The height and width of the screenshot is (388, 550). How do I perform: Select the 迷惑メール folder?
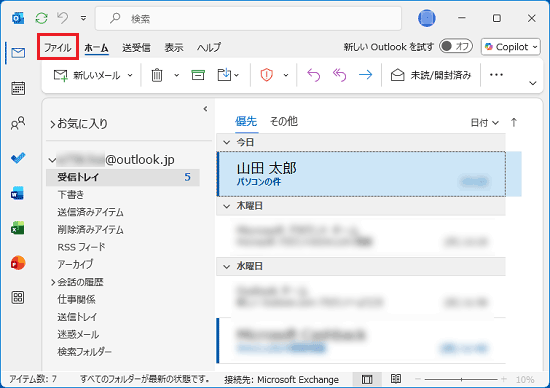click(x=78, y=334)
